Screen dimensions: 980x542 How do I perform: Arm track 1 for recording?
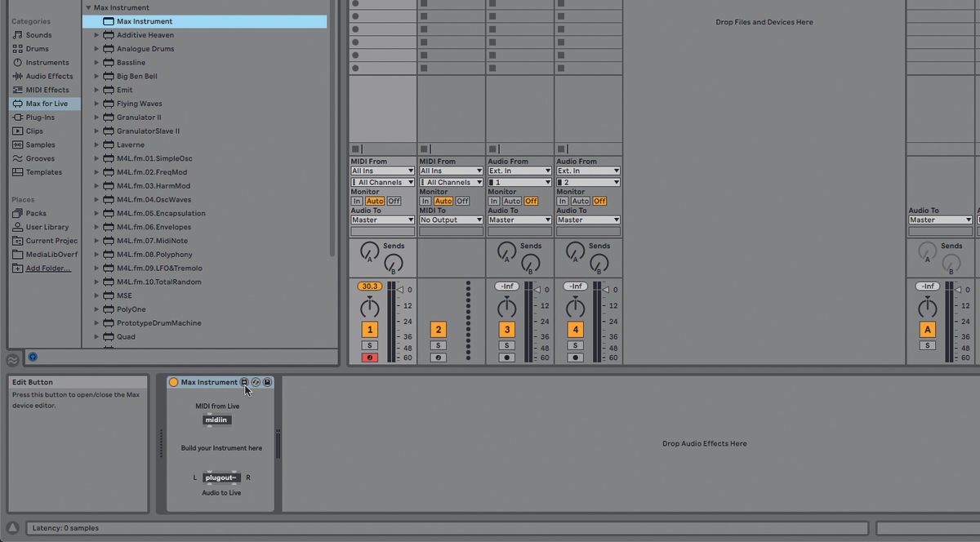[369, 357]
